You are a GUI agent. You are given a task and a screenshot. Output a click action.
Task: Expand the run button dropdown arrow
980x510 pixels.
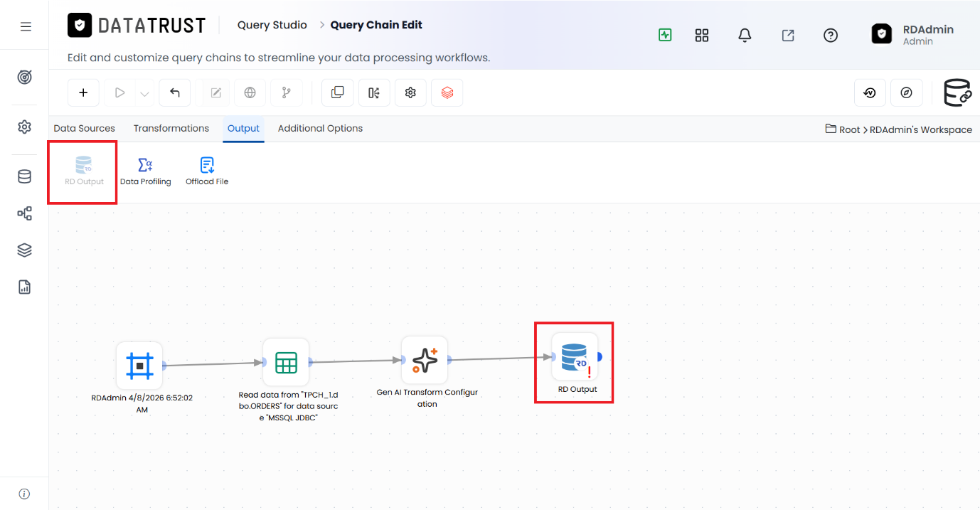144,93
